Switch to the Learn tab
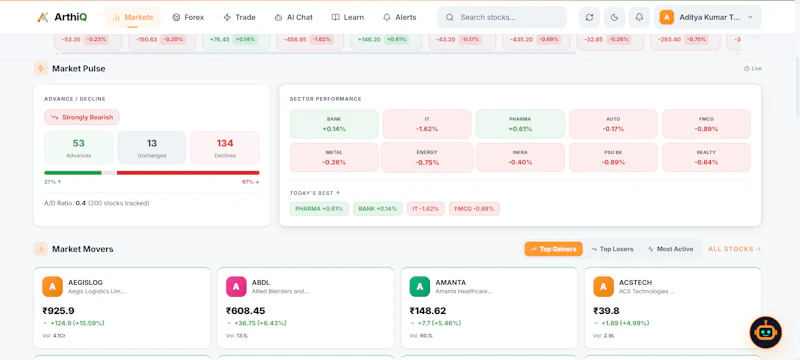 pos(347,17)
